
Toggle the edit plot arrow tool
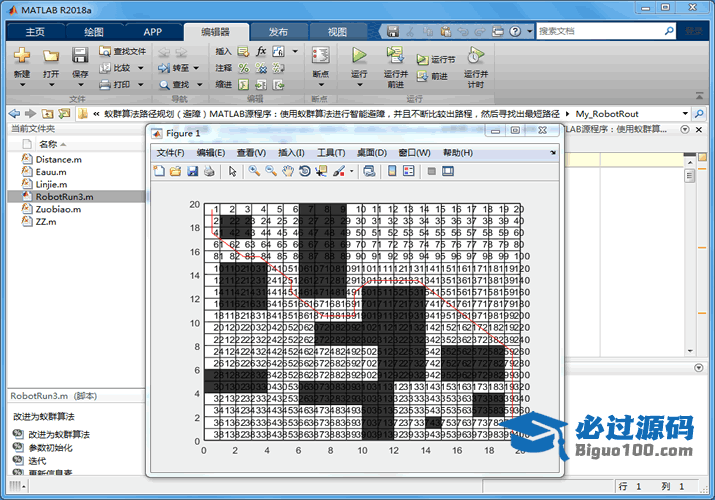232,171
